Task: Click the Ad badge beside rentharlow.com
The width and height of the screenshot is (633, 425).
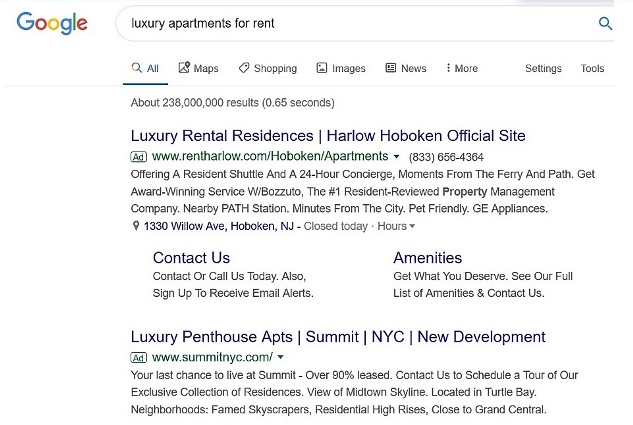Action: [139, 157]
